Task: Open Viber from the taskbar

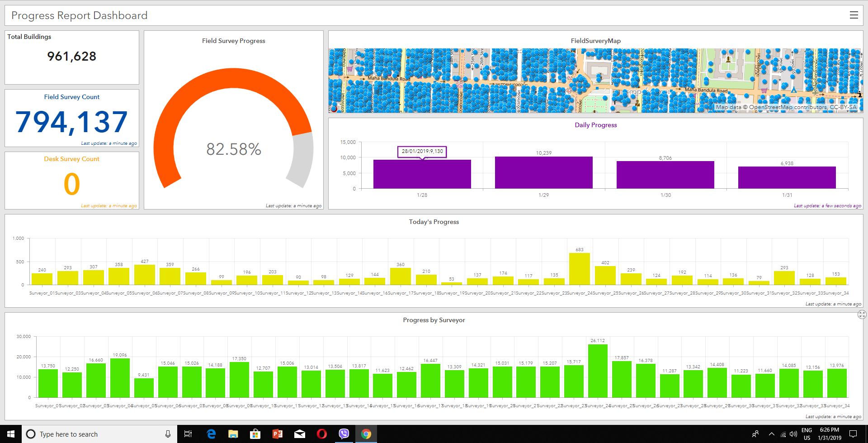Action: [x=344, y=434]
